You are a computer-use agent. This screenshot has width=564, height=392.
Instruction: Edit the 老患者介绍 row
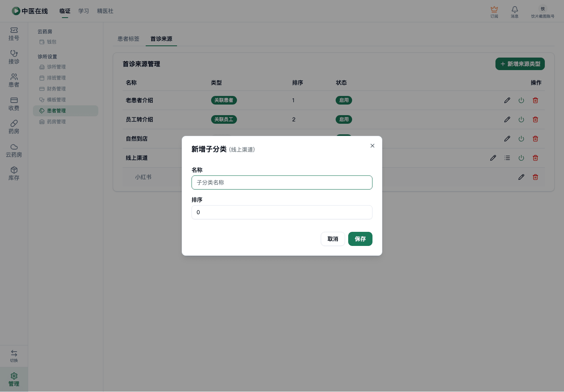(x=507, y=100)
